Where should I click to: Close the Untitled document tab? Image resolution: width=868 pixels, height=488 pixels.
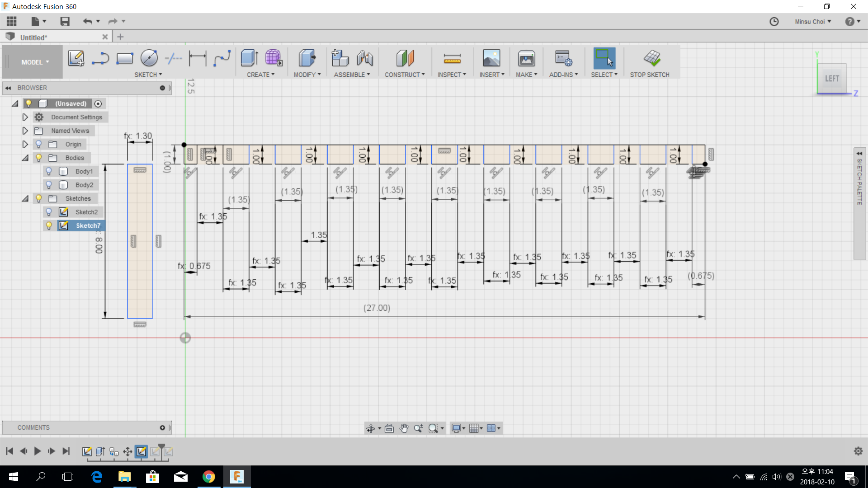click(105, 37)
